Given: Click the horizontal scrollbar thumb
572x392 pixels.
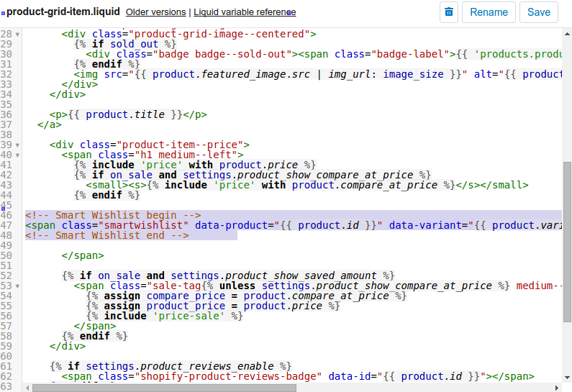Looking at the screenshot, I should (x=164, y=388).
